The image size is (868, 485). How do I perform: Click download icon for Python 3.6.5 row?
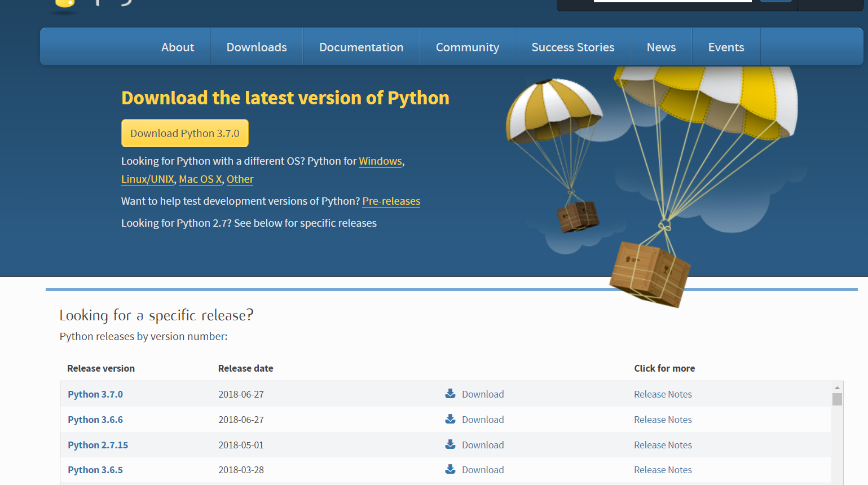[x=450, y=469]
